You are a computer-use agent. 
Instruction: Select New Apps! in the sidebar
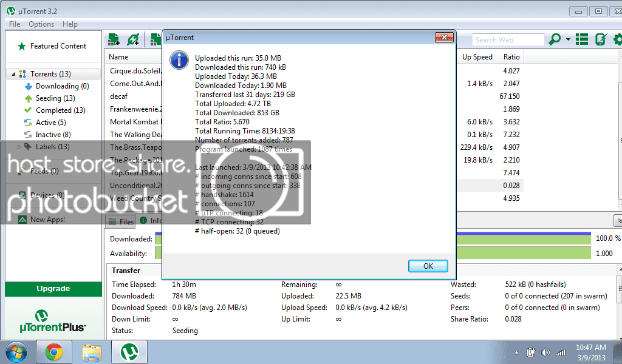tap(47, 220)
